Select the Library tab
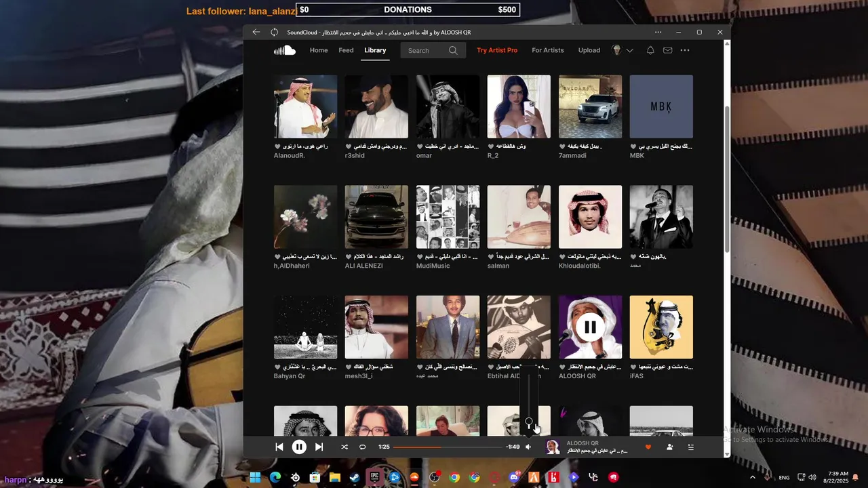The image size is (868, 488). [x=375, y=50]
